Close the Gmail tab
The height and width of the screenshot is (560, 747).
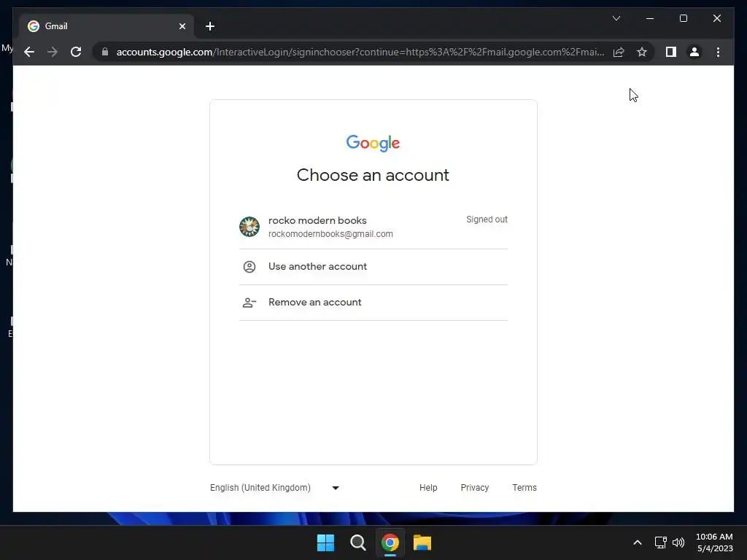click(x=182, y=26)
